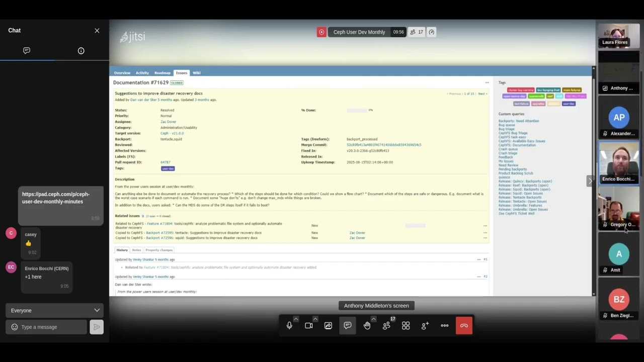Viewport: 644px width, 362px height.
Task: Open the connection performance indicator icon
Action: (x=431, y=32)
